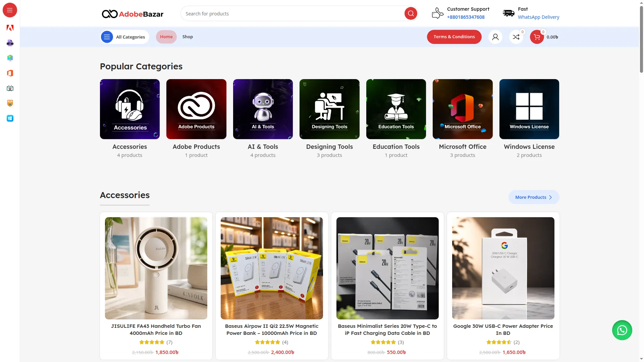Open WhatsApp chat floating button

point(622,330)
